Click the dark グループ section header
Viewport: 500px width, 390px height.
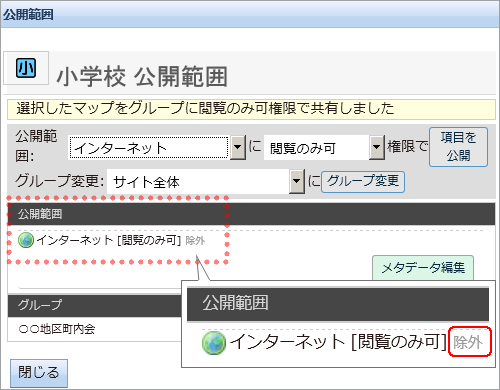94,305
